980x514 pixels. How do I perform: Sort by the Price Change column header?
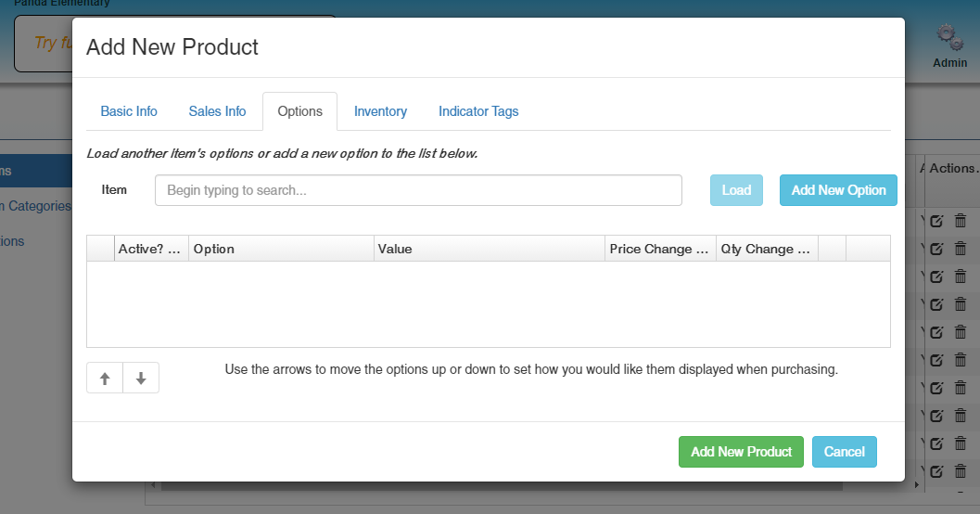pyautogui.click(x=659, y=249)
